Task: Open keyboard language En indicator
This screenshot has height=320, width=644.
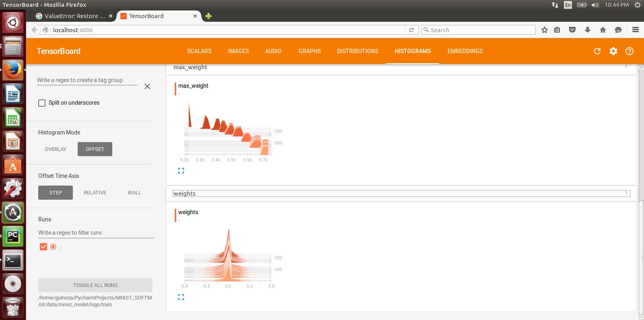Action: coord(568,5)
